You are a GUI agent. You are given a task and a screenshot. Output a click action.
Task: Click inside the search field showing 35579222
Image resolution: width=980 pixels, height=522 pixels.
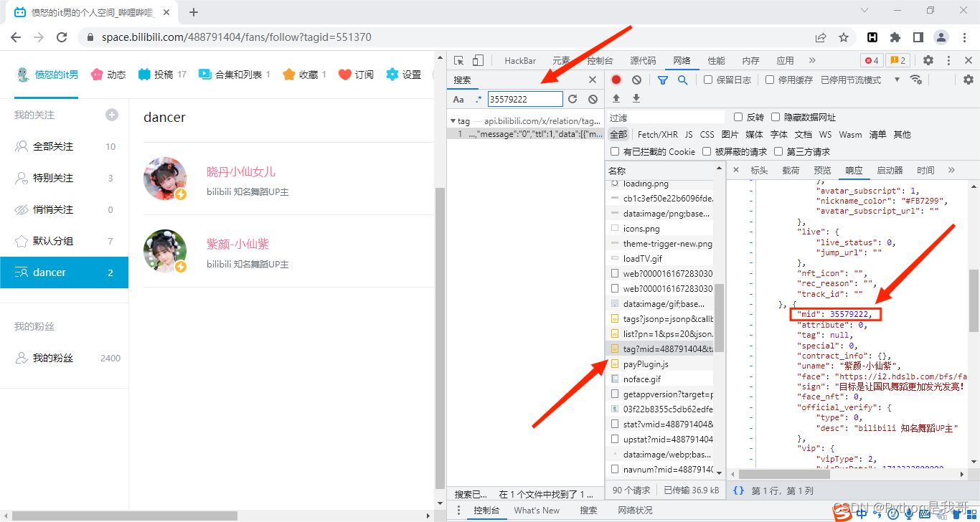(525, 99)
